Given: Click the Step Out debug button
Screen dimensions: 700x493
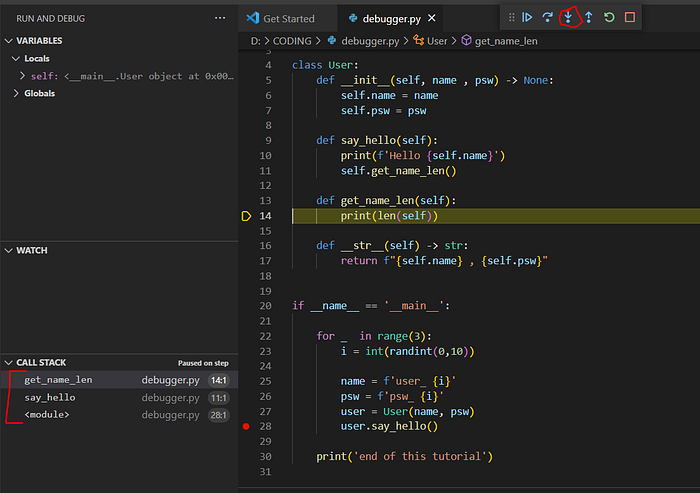Looking at the screenshot, I should coord(589,17).
